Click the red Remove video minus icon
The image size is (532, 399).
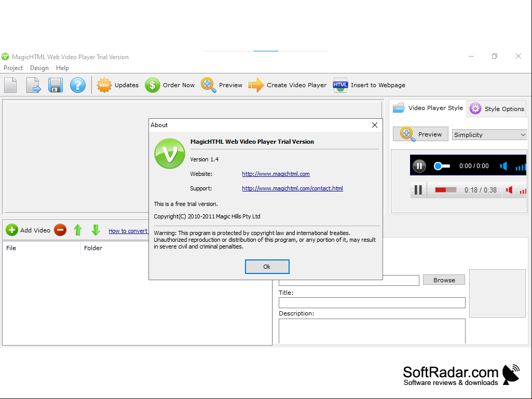[x=60, y=230]
